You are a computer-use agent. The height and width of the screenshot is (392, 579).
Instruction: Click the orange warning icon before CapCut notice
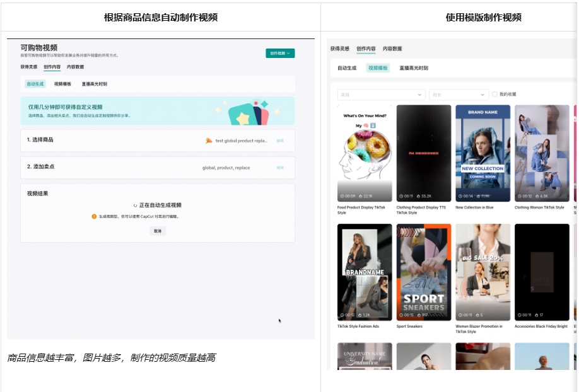click(x=94, y=216)
